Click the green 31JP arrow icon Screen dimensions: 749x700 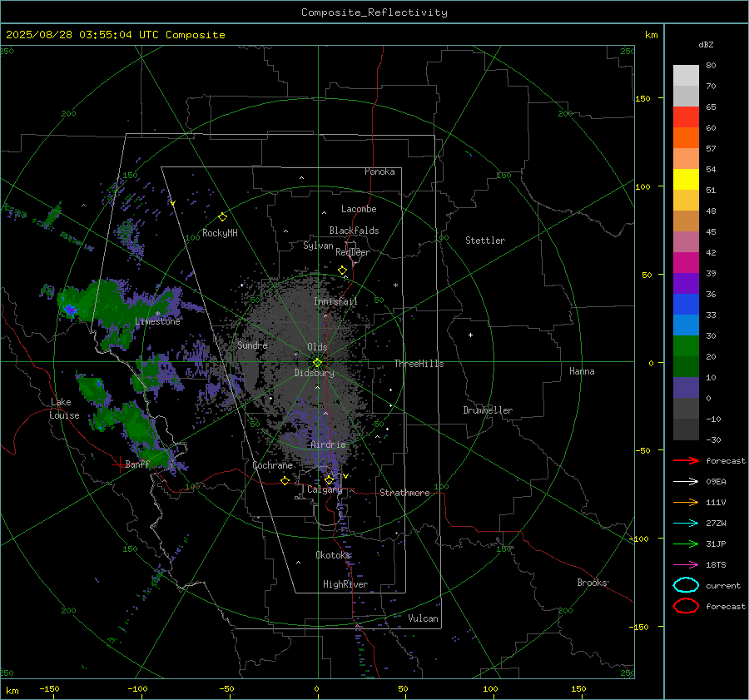686,544
